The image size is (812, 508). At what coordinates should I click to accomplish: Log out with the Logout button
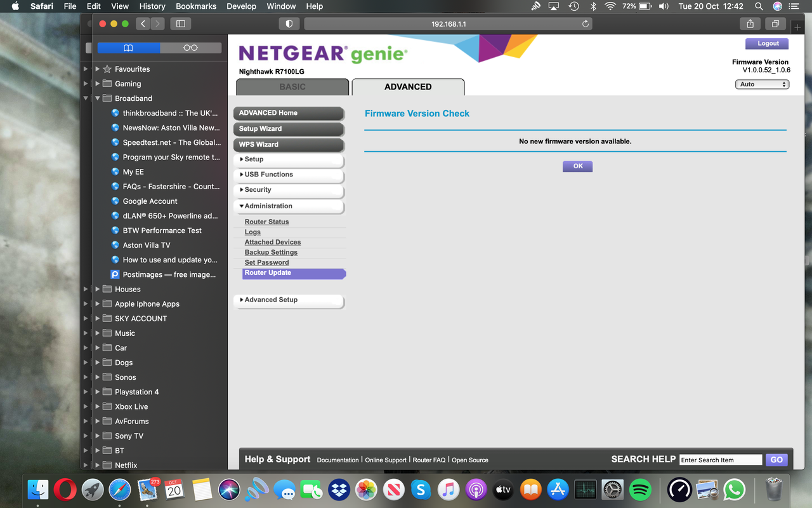[768, 44]
